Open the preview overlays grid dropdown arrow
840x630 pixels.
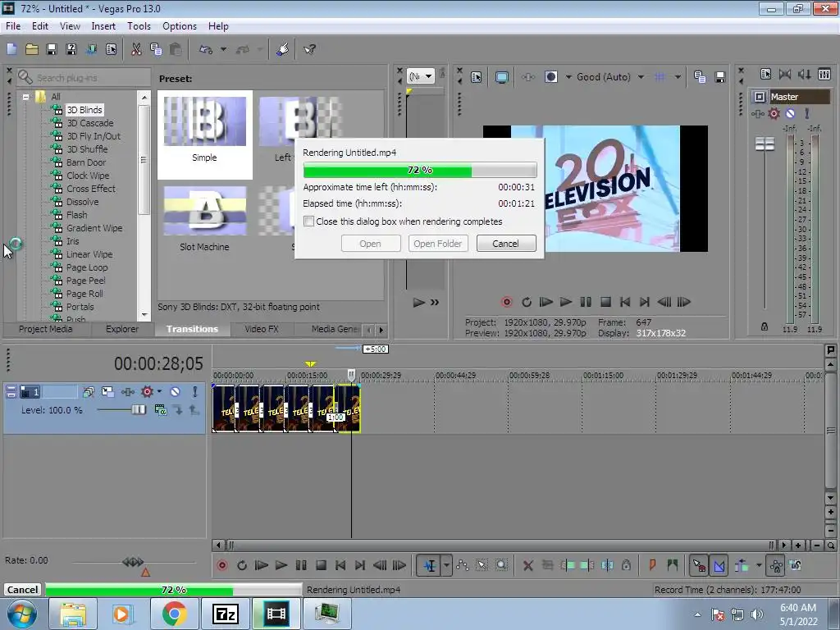pos(678,77)
